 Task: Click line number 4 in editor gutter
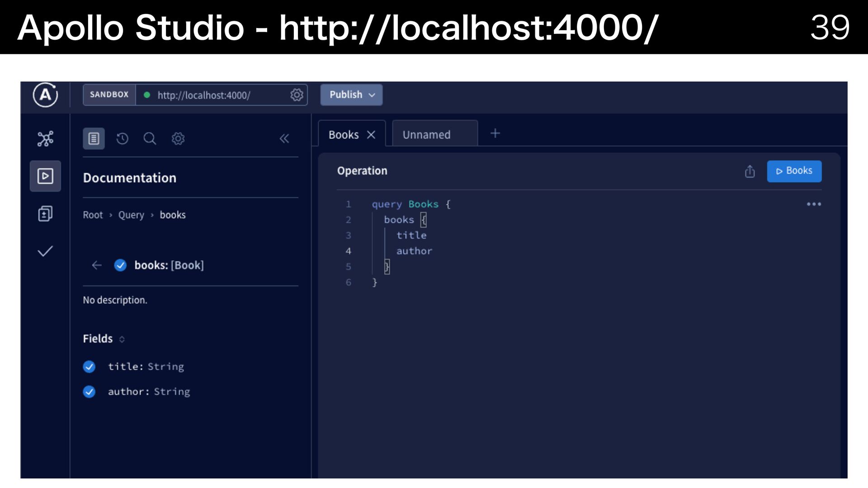[x=349, y=251]
